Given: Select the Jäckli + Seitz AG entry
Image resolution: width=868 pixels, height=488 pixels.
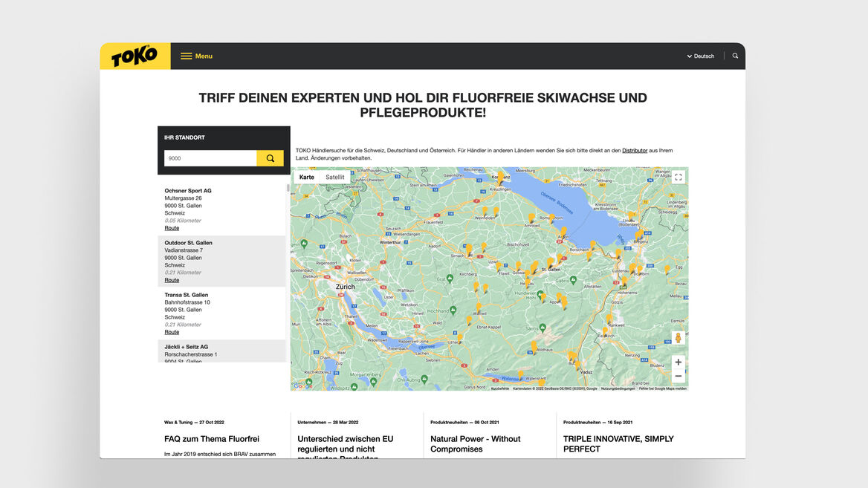Looking at the screenshot, I should pyautogui.click(x=221, y=351).
